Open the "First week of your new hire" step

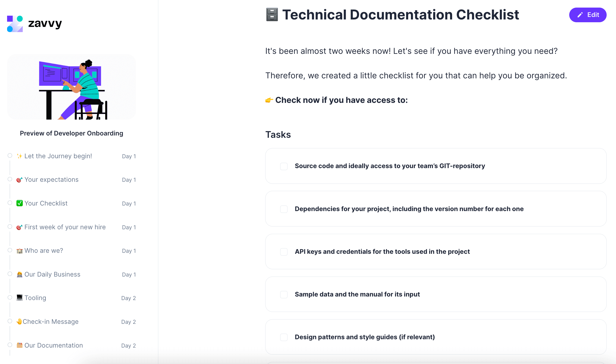click(65, 227)
